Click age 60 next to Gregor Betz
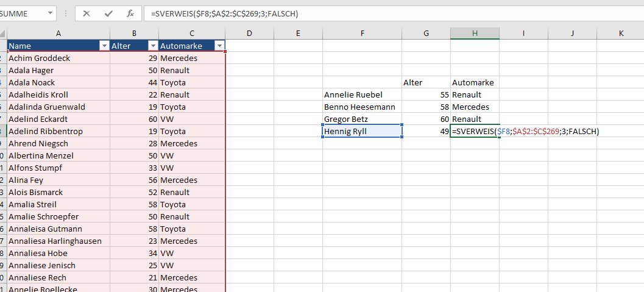Image resolution: width=644 pixels, height=292 pixels. tap(426, 119)
